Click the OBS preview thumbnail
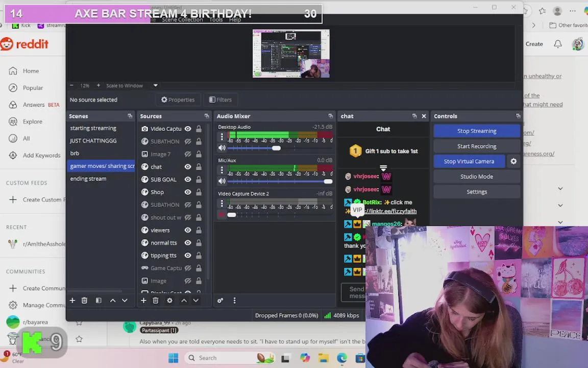588x368 pixels. click(291, 54)
